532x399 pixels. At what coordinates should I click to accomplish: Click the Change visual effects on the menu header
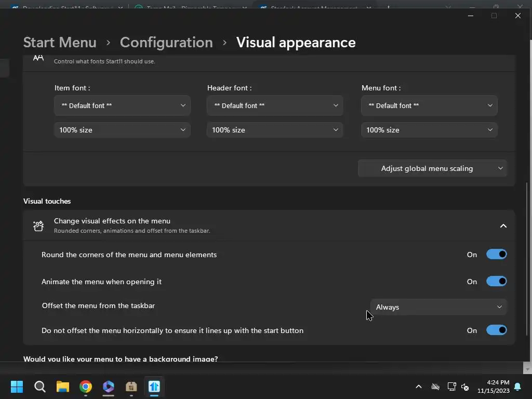click(x=269, y=225)
